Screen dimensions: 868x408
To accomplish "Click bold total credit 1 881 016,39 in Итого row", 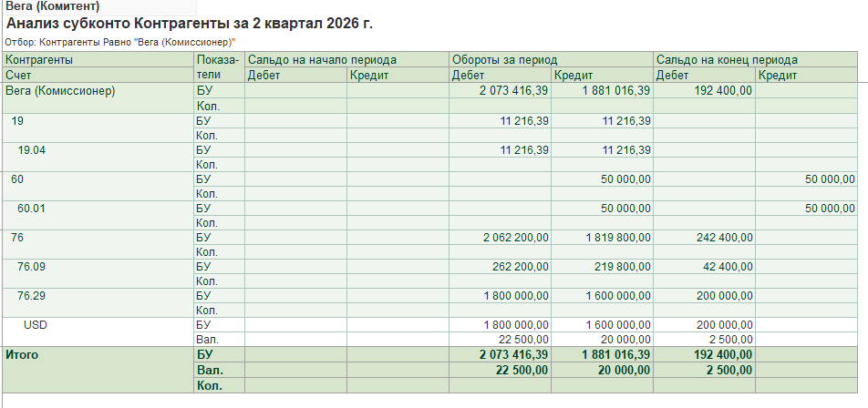I will [x=615, y=355].
